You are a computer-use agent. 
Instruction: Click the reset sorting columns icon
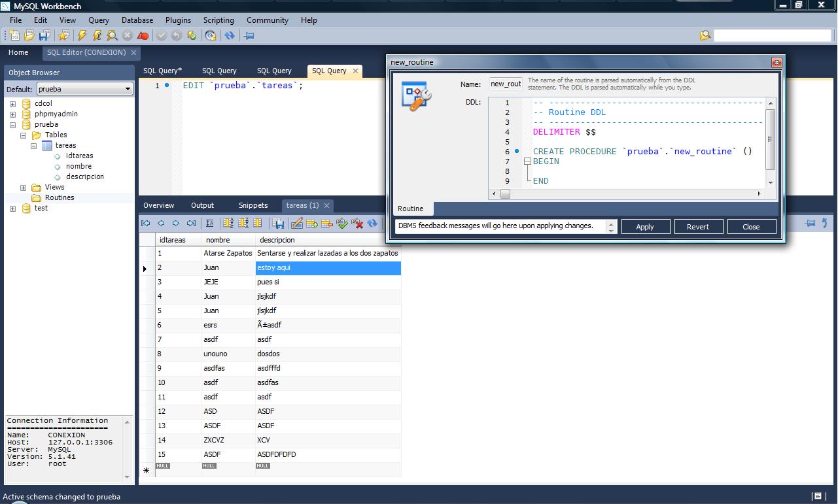(258, 224)
